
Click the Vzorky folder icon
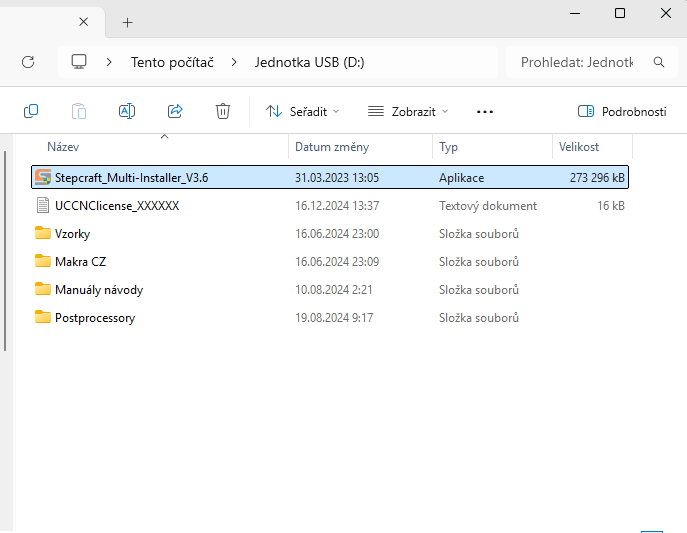tap(43, 233)
